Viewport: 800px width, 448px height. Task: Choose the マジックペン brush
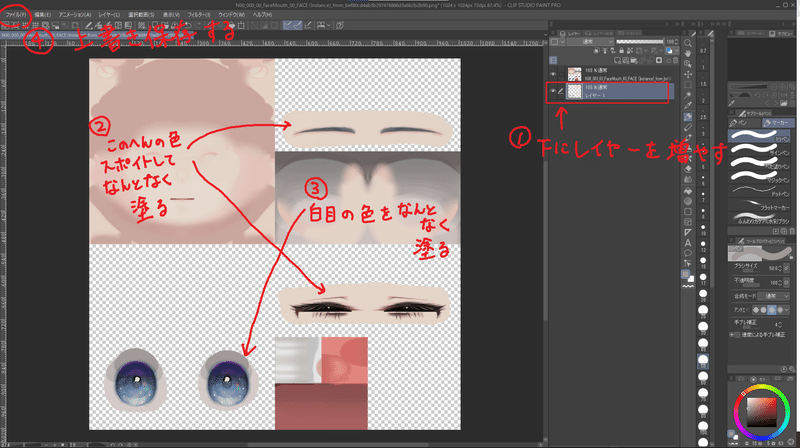point(759,177)
